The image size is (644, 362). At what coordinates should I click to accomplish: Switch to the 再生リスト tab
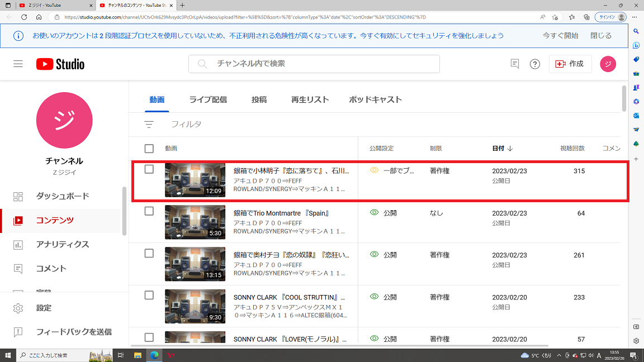coord(310,100)
